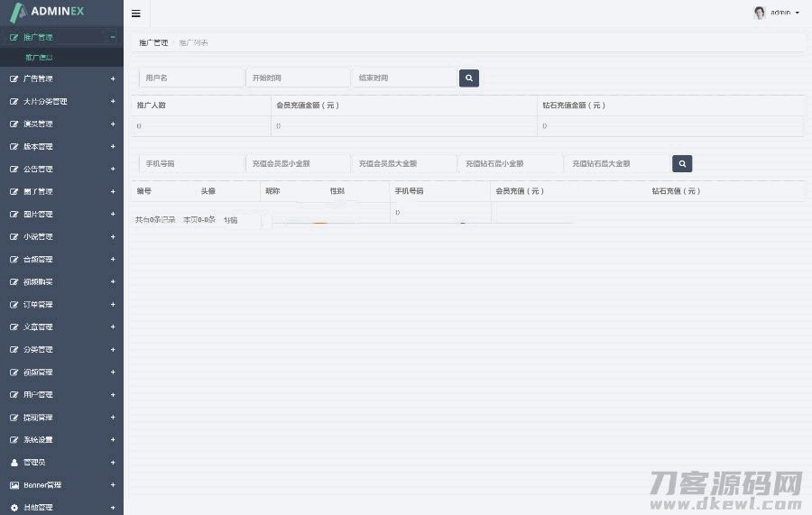812x515 pixels.
Task: Click the search button beside 充值钻石最大金额 field
Action: [x=682, y=163]
